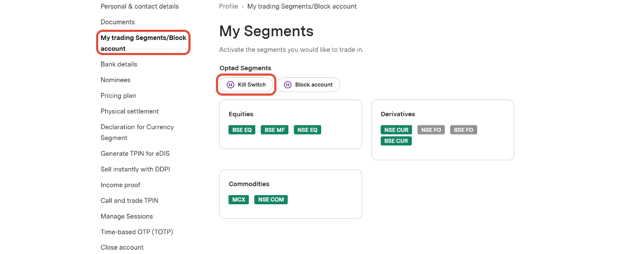Click the NSE CUR segment tag

point(396,130)
